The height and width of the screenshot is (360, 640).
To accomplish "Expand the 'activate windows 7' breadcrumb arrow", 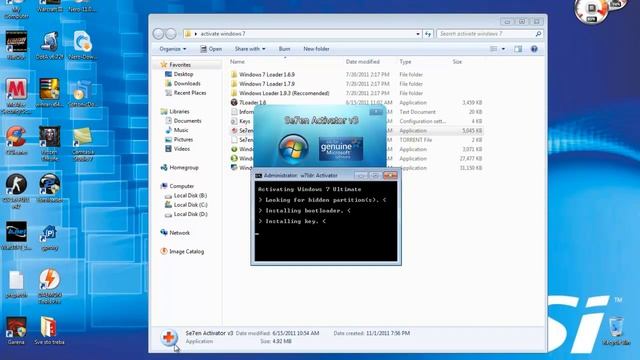I will pos(196,34).
